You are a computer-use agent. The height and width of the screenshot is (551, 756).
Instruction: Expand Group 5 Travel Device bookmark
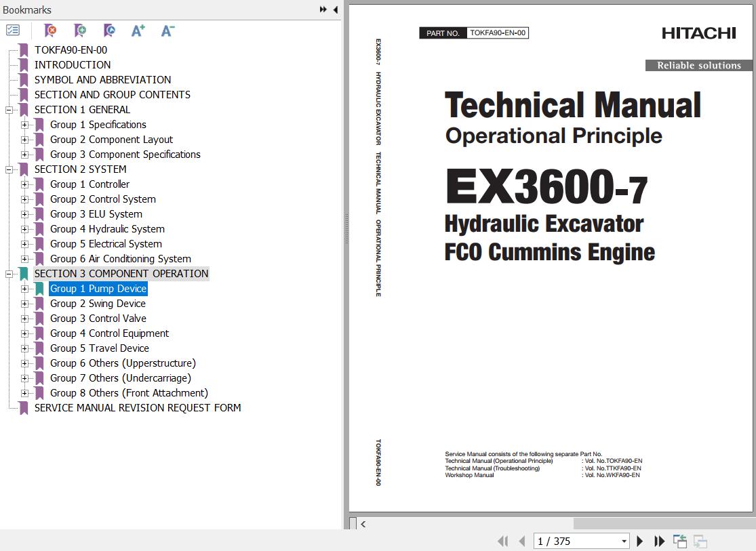(x=24, y=348)
